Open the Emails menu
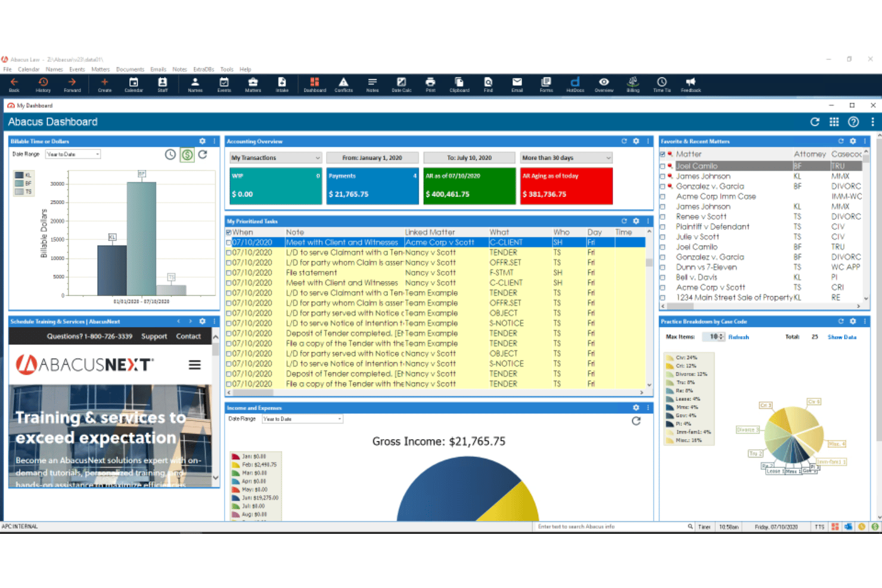The image size is (882, 588). [x=158, y=69]
